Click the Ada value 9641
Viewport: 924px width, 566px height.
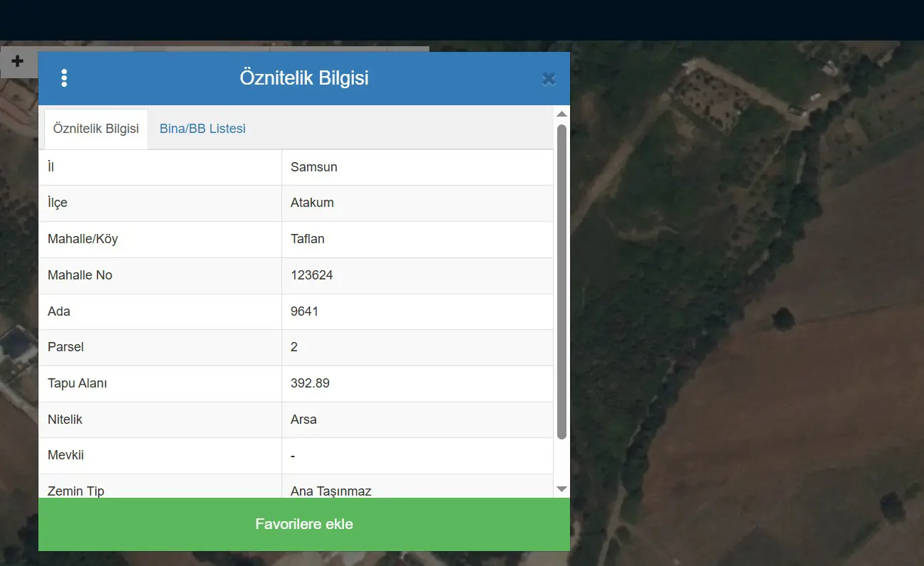(x=305, y=311)
